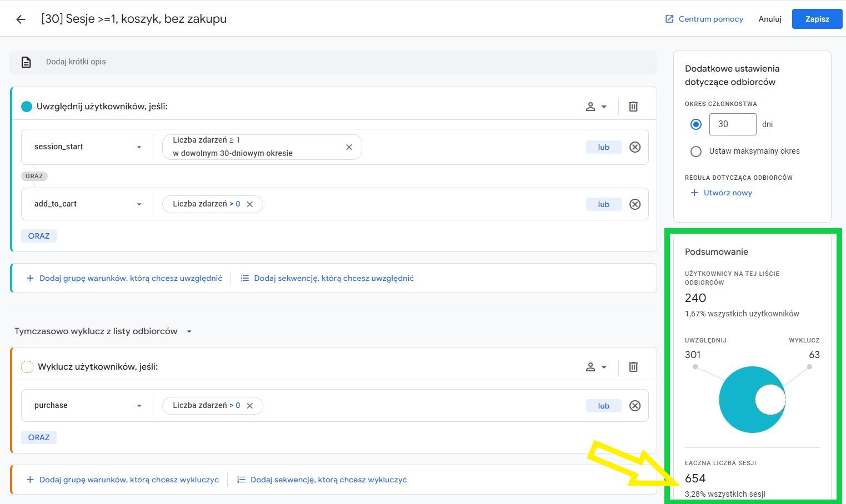Clear the purchase event count chip

click(x=250, y=406)
